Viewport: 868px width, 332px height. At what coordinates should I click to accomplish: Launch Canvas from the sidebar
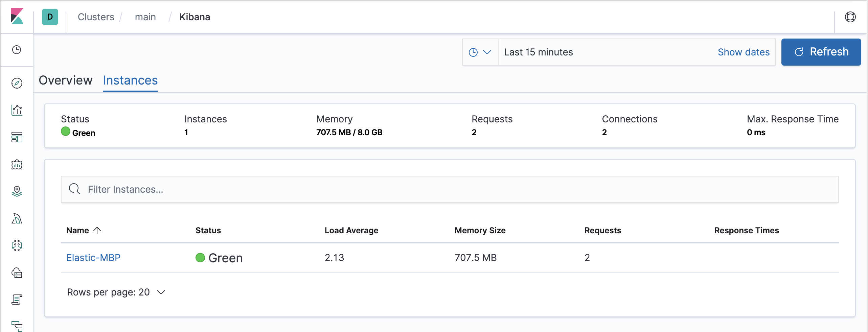click(17, 165)
